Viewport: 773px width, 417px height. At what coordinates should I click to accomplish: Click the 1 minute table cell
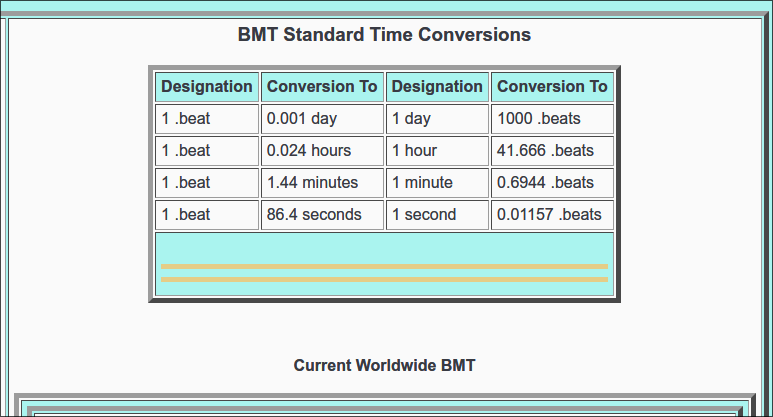coord(437,183)
